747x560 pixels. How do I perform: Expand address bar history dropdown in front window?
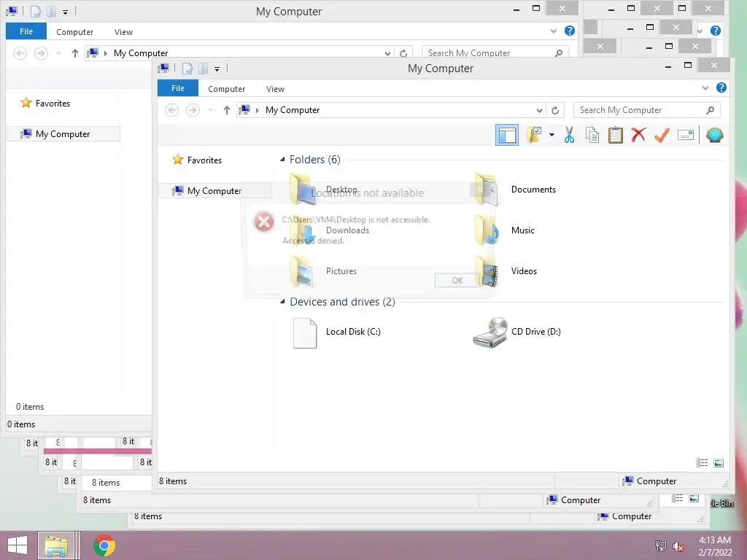(539, 111)
